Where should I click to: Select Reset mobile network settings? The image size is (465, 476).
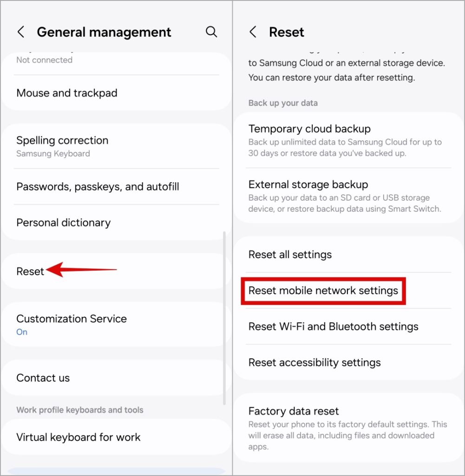pyautogui.click(x=323, y=291)
